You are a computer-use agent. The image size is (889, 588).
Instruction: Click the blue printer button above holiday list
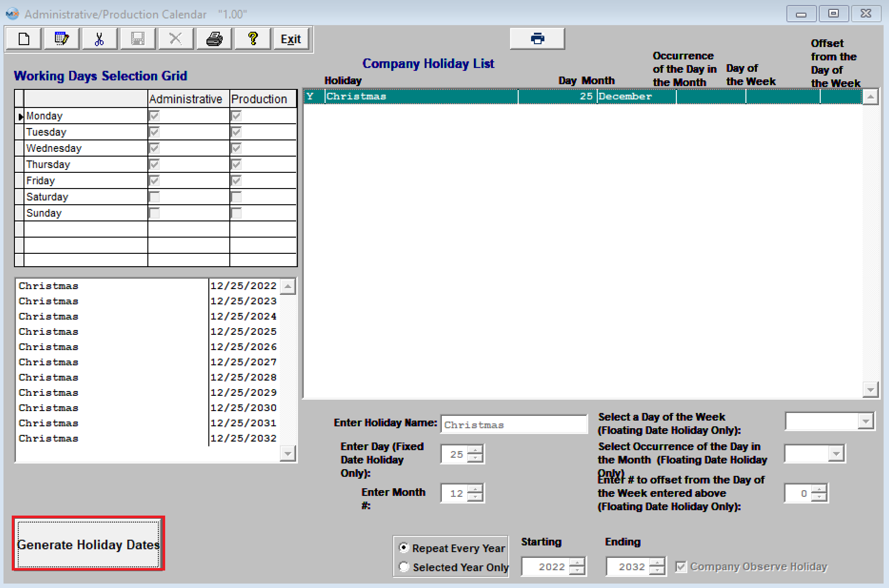537,39
